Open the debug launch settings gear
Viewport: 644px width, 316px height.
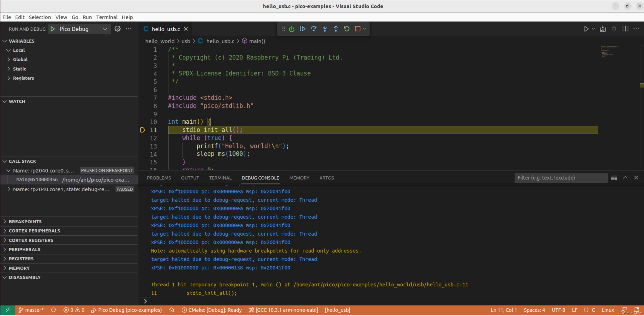click(x=118, y=29)
